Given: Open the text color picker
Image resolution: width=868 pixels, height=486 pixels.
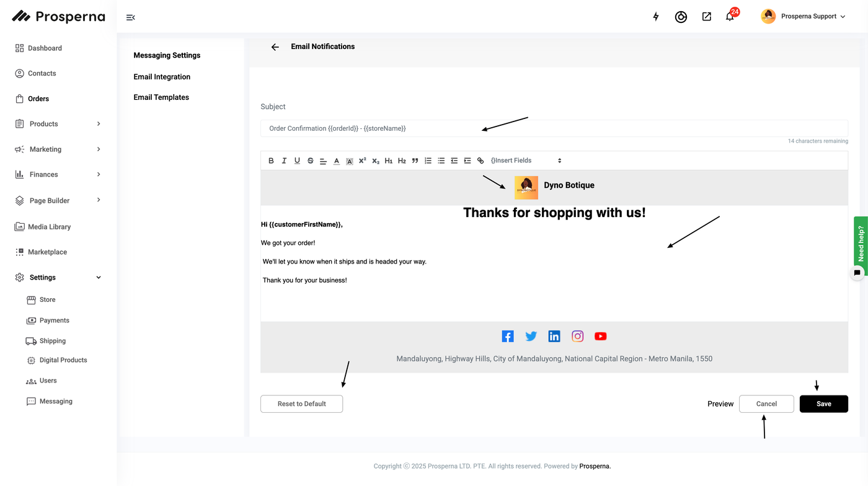Looking at the screenshot, I should coord(337,161).
